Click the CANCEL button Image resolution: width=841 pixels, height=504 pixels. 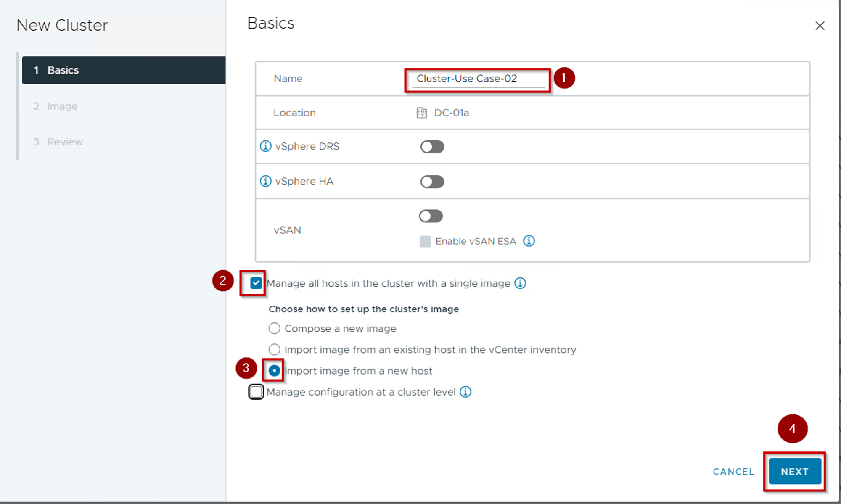pyautogui.click(x=733, y=472)
